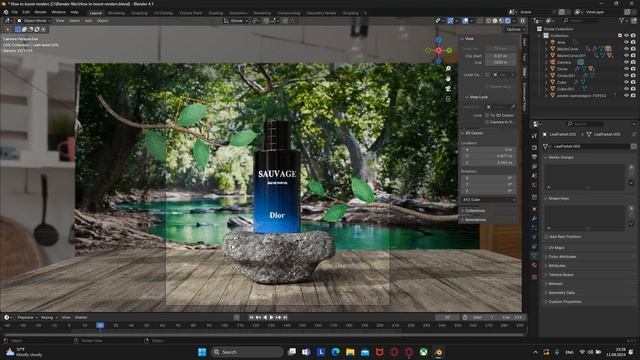
Task: Select solid viewport shading mode
Action: (x=495, y=20)
